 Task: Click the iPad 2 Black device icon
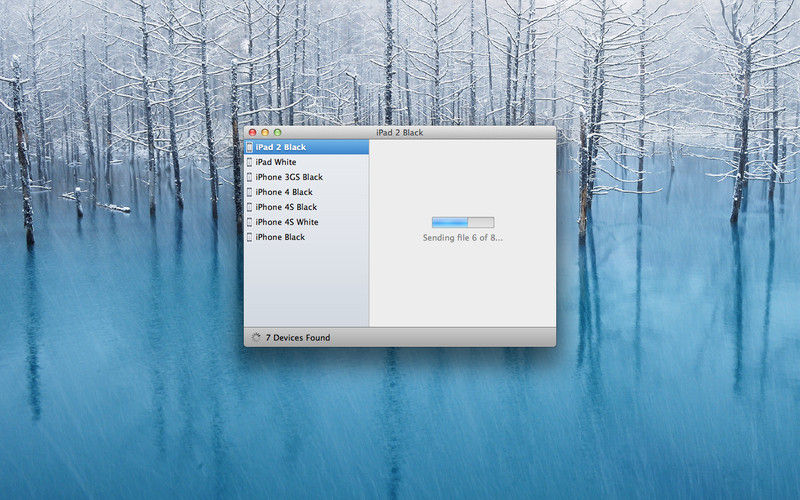tap(249, 147)
